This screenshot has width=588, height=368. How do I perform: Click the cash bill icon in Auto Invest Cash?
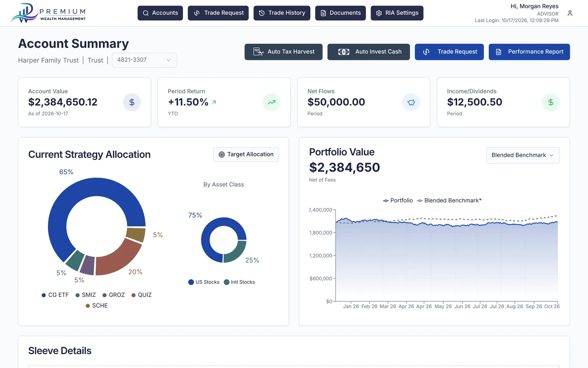(x=344, y=52)
